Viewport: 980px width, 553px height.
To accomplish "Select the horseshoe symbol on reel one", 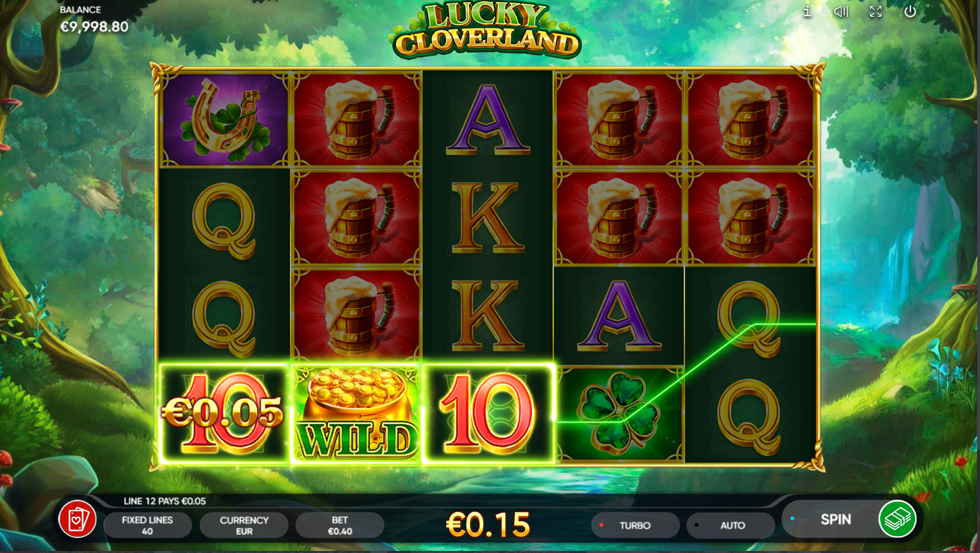I will click(225, 119).
